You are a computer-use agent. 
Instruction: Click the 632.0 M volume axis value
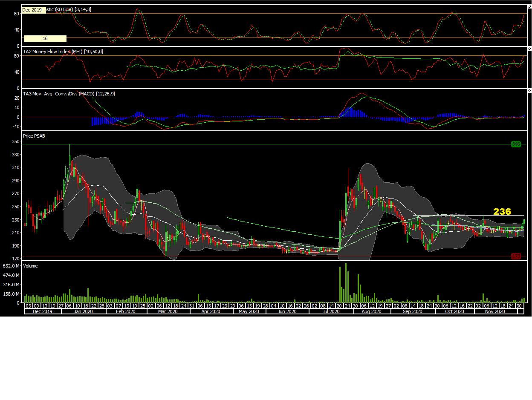coord(11,266)
